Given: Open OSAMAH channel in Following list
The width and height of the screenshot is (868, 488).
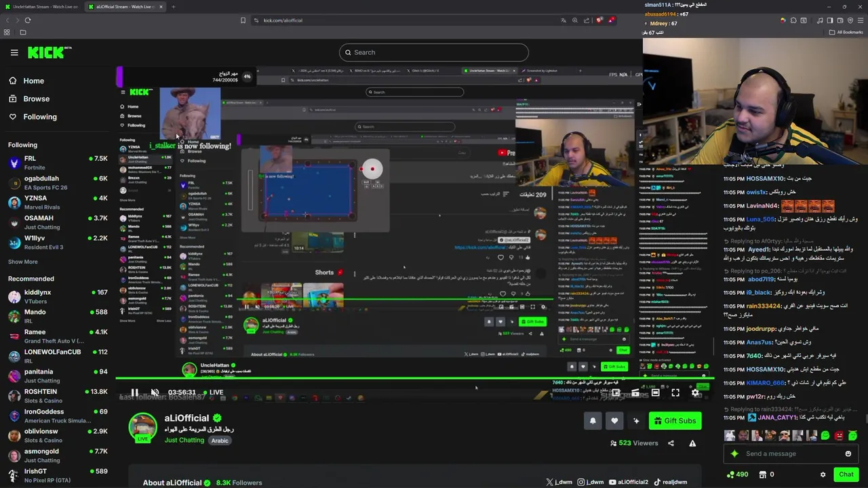Looking at the screenshot, I should 58,222.
